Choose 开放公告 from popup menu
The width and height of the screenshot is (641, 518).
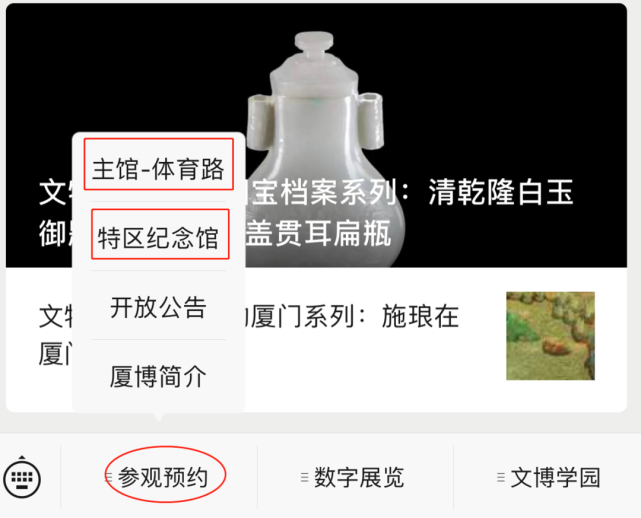(159, 307)
